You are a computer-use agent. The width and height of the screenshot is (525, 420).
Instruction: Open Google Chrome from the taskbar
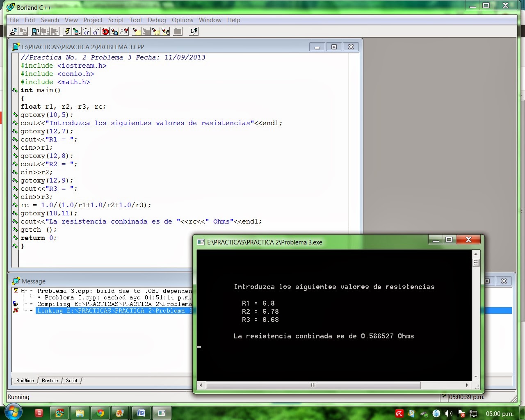tap(100, 413)
